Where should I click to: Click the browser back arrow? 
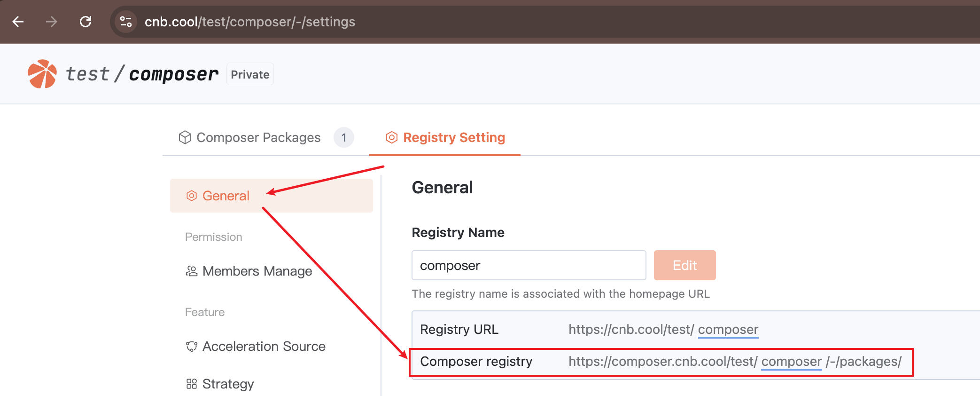pos(18,22)
